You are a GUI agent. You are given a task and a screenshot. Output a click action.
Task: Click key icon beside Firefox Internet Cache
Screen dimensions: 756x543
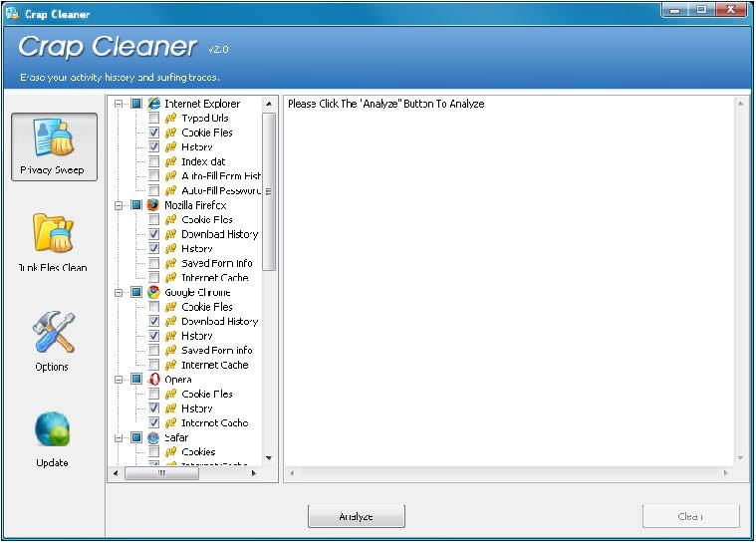tap(170, 277)
